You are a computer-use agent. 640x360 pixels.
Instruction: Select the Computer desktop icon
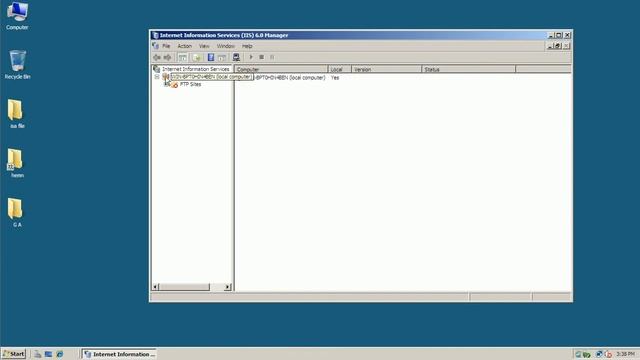coord(17,16)
